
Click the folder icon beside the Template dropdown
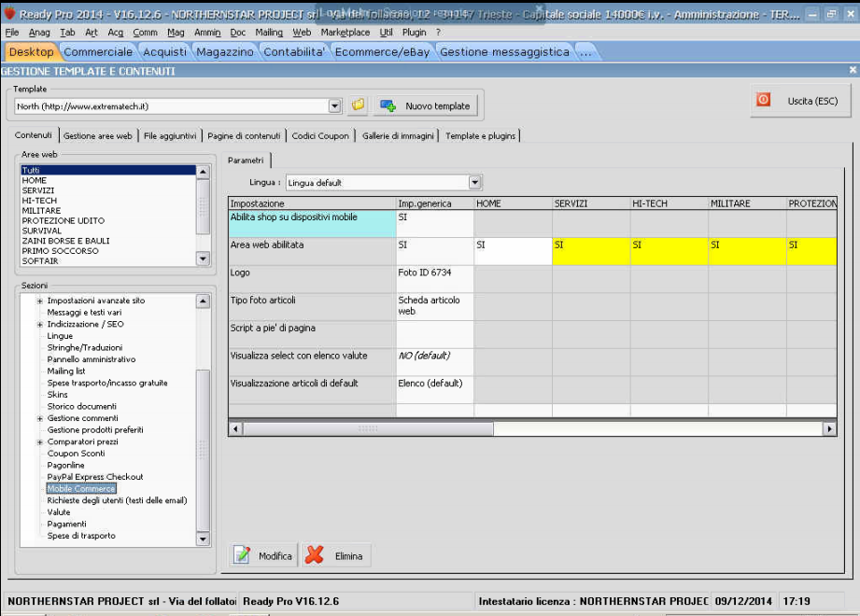pyautogui.click(x=358, y=105)
